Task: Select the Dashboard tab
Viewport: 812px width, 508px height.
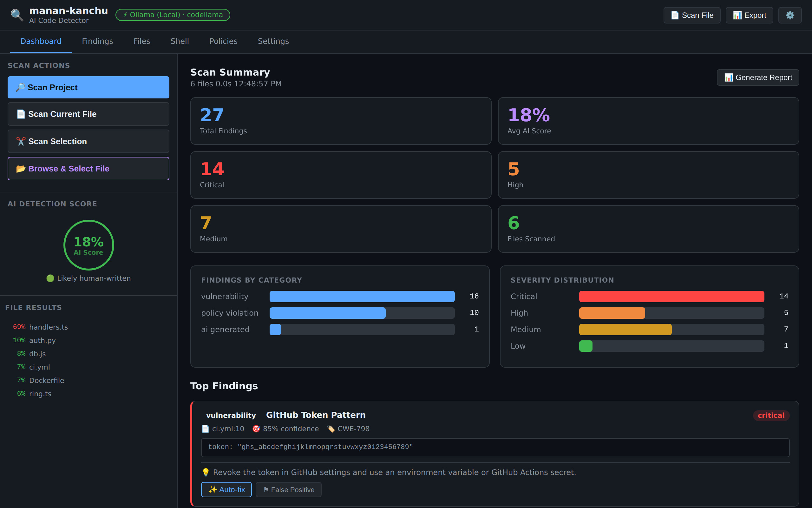Action: tap(41, 41)
